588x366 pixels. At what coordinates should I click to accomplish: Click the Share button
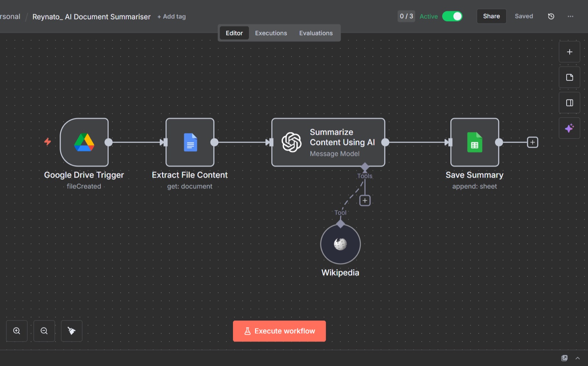click(x=491, y=16)
